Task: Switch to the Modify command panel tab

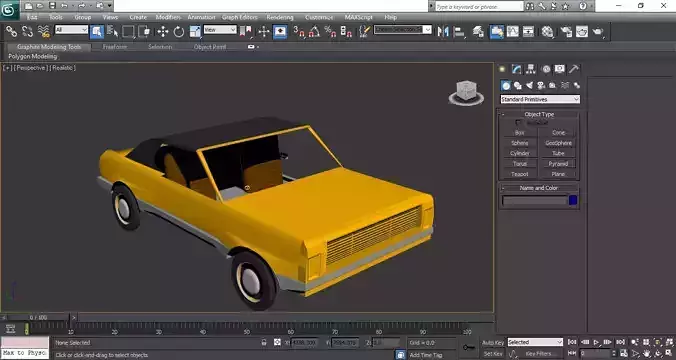Action: pos(516,69)
